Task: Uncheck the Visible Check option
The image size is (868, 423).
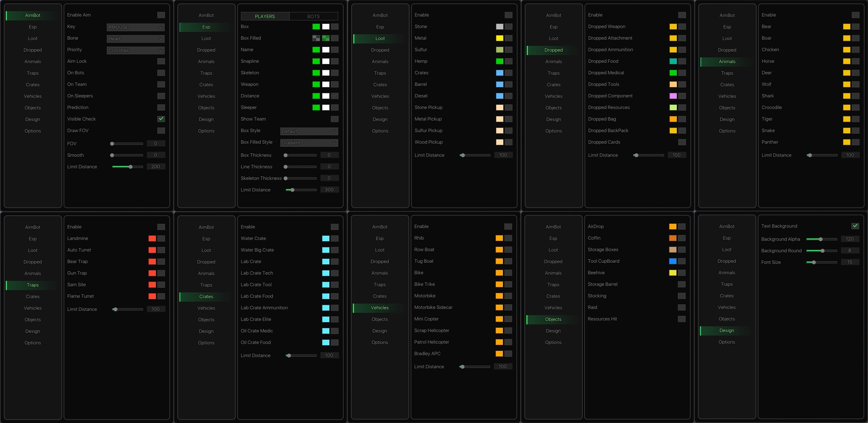Action: [x=161, y=119]
